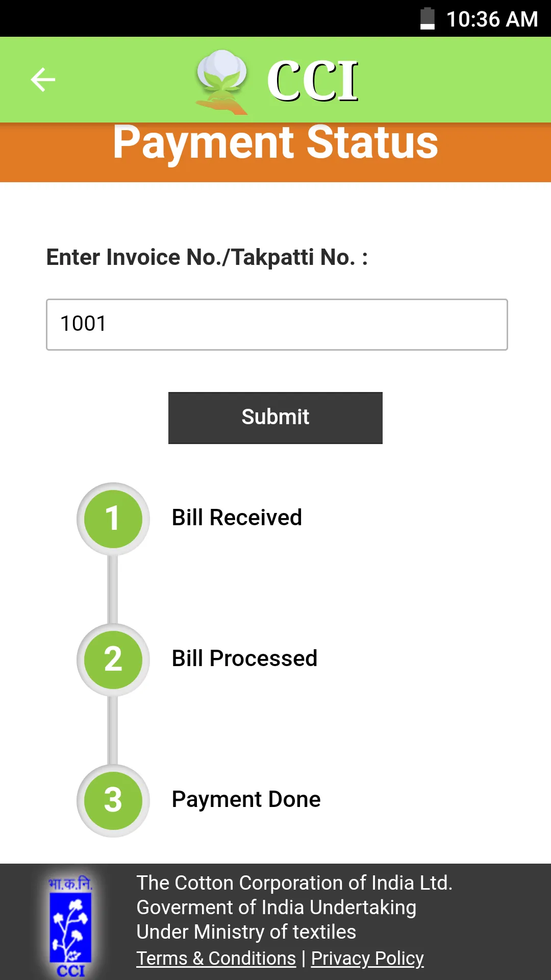Click the progress line between steps 1 and 2
Image resolution: width=551 pixels, height=980 pixels.
113,587
